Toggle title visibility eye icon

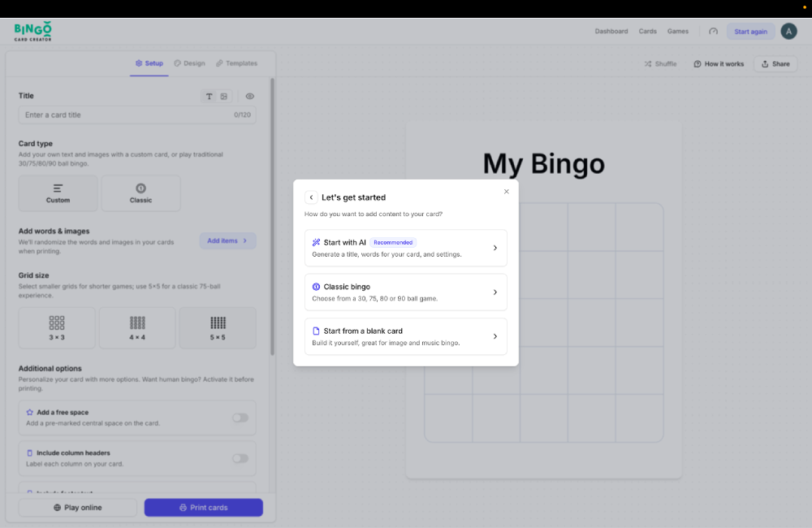tap(250, 97)
